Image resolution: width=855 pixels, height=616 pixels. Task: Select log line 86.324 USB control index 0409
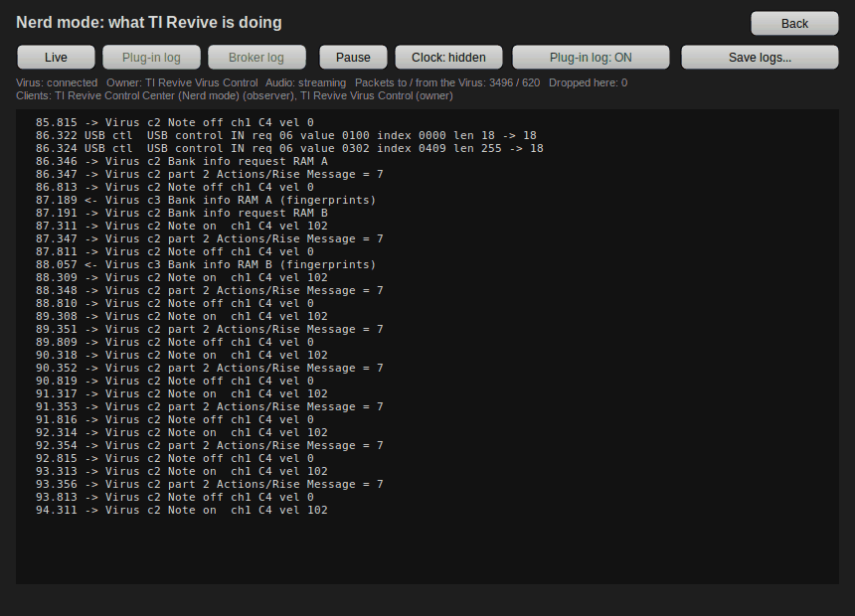[x=289, y=148]
